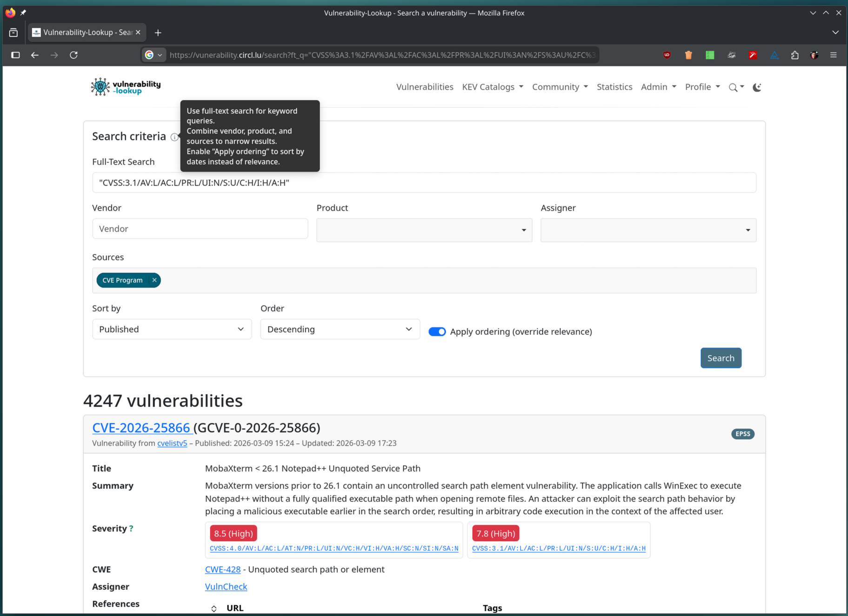Viewport: 848px width, 616px height.
Task: Toggle dark mode moon icon
Action: (757, 87)
